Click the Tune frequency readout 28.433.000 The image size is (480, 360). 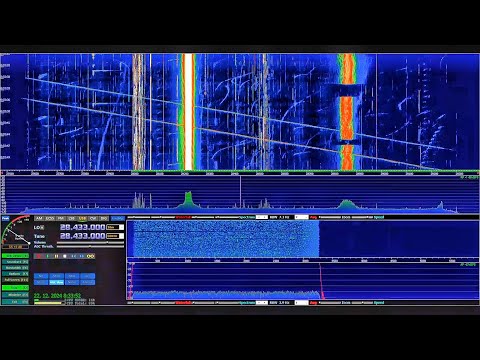coord(82,236)
